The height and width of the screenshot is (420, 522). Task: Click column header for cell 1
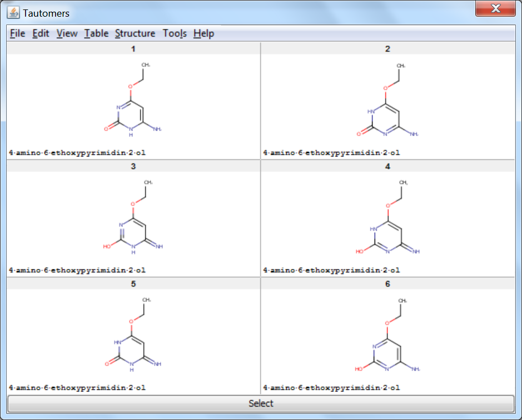133,49
